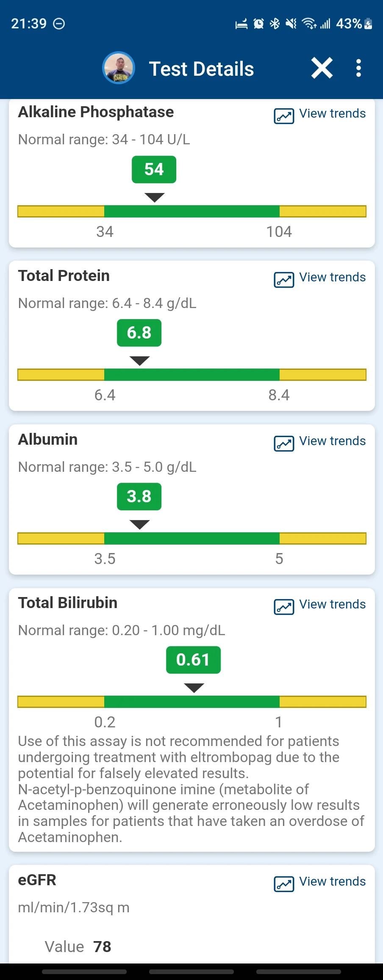
Task: Open View trends link for Total Bilirubin
Action: pyautogui.click(x=333, y=604)
